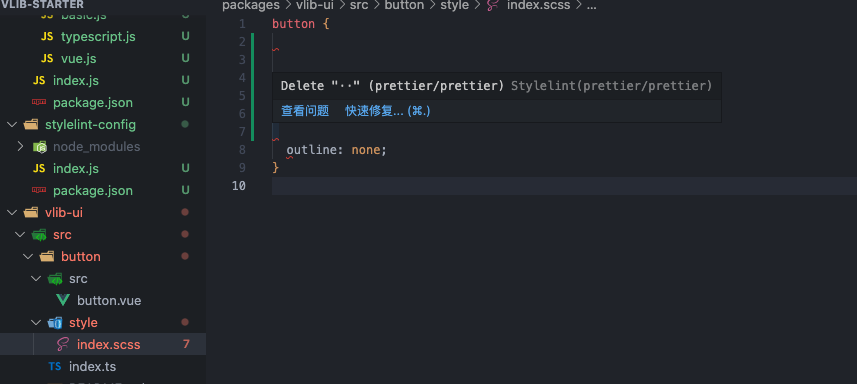Viewport: 857px width, 384px height.
Task: Open button.vue file
Action: pyautogui.click(x=109, y=300)
